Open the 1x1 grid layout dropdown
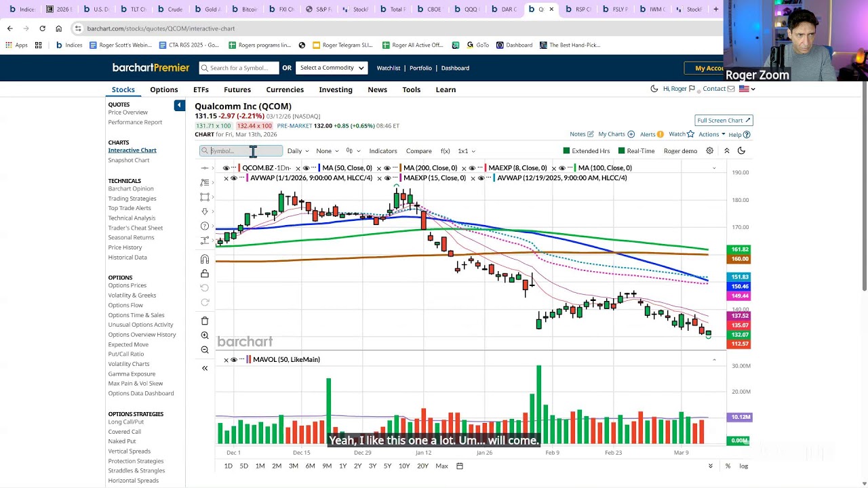868x488 pixels. (467, 150)
